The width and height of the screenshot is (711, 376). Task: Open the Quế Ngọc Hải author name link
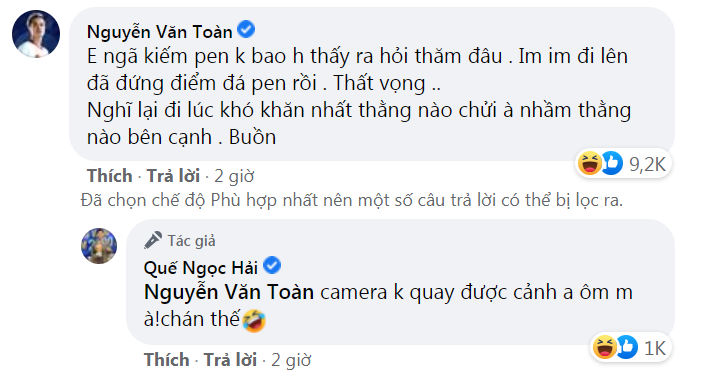click(201, 268)
